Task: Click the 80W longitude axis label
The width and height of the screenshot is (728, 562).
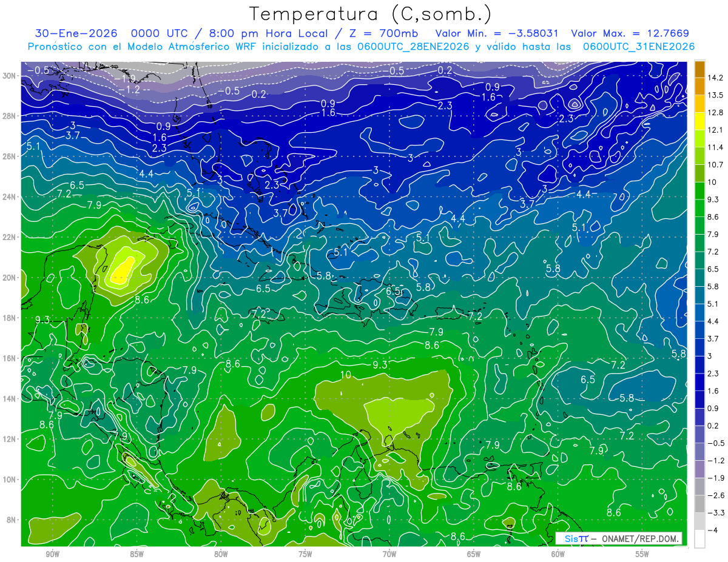Action: click(221, 554)
